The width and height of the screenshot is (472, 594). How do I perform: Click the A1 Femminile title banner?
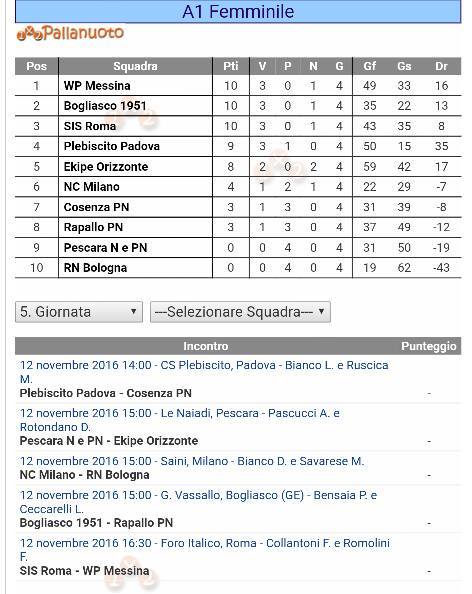point(238,11)
